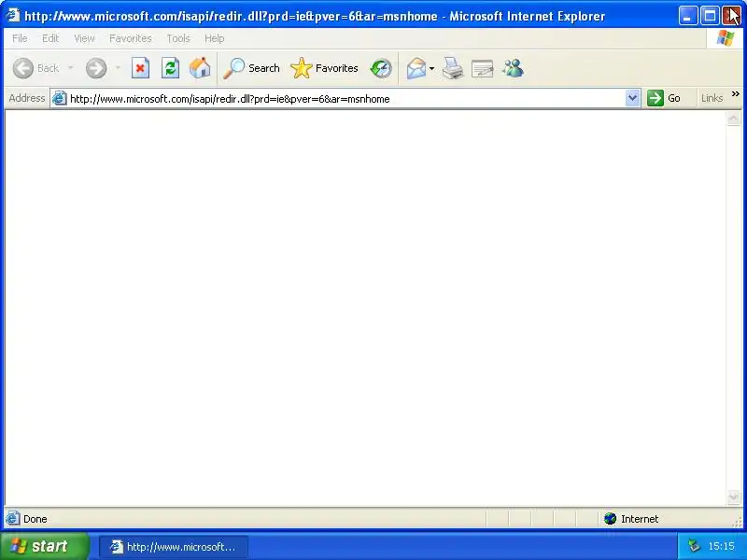The image size is (747, 560).
Task: Click the Links toolbar label
Action: [x=712, y=98]
